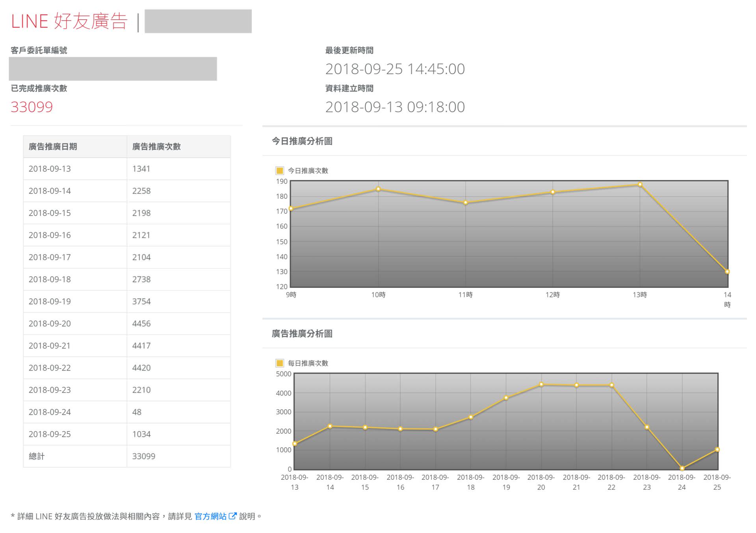This screenshot has width=756, height=533.
Task: Click the 9時 data point on today's chart
Action: point(291,208)
